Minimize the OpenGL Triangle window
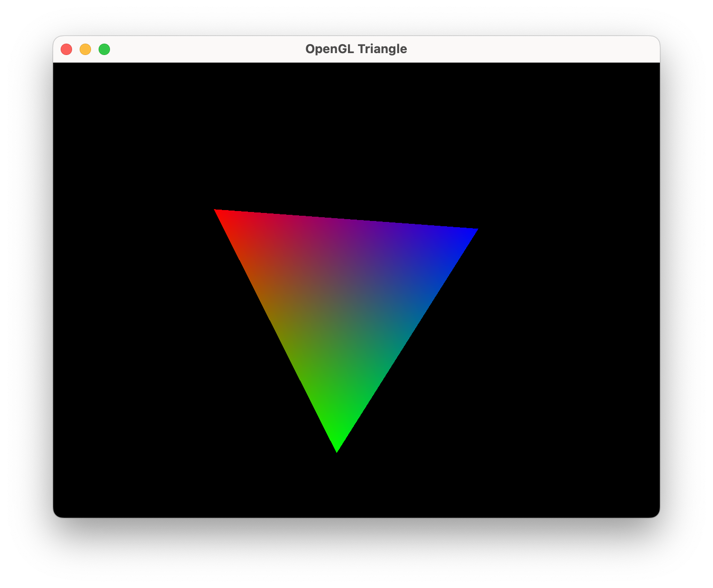713x588 pixels. [85, 49]
